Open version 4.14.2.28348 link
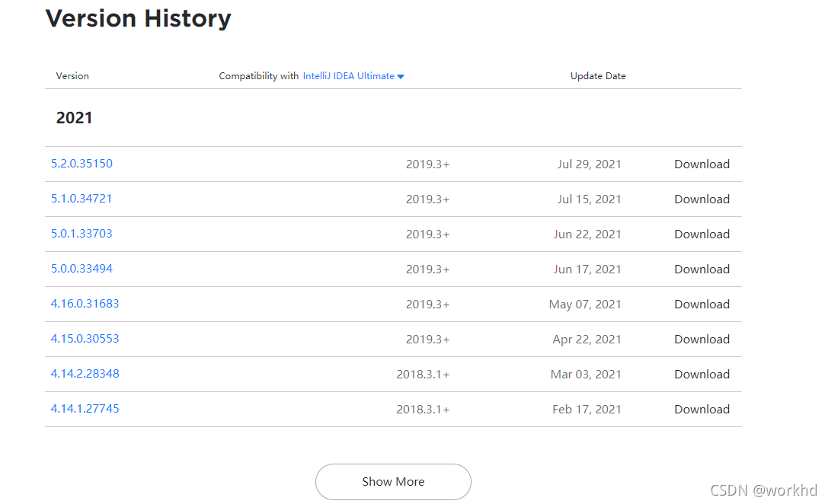The height and width of the screenshot is (504, 828). [85, 374]
